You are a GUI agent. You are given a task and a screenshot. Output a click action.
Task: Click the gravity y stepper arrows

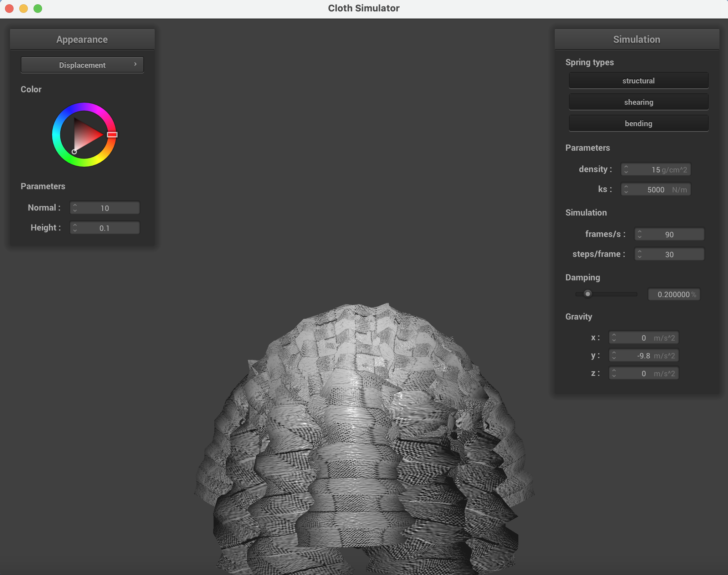[614, 356]
